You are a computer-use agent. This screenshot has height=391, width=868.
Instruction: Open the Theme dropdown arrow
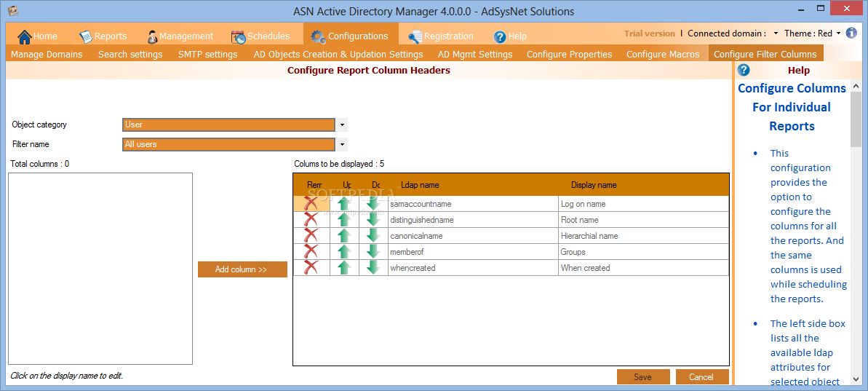click(839, 33)
